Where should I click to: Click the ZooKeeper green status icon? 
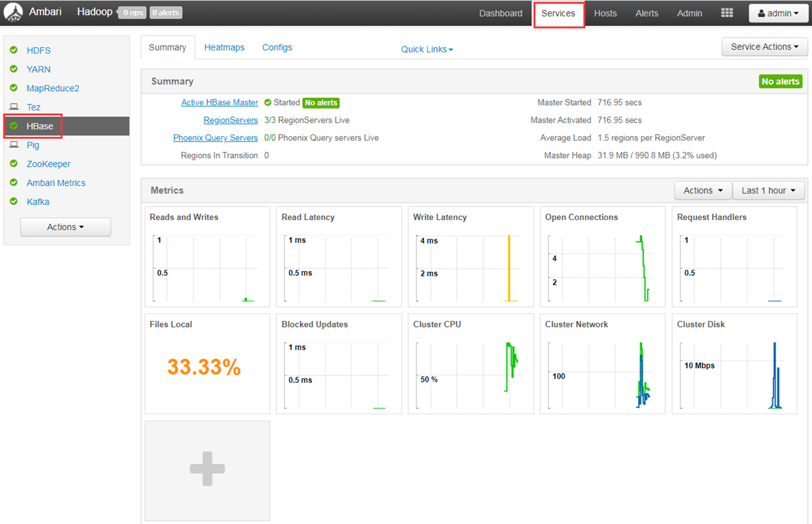pos(14,164)
